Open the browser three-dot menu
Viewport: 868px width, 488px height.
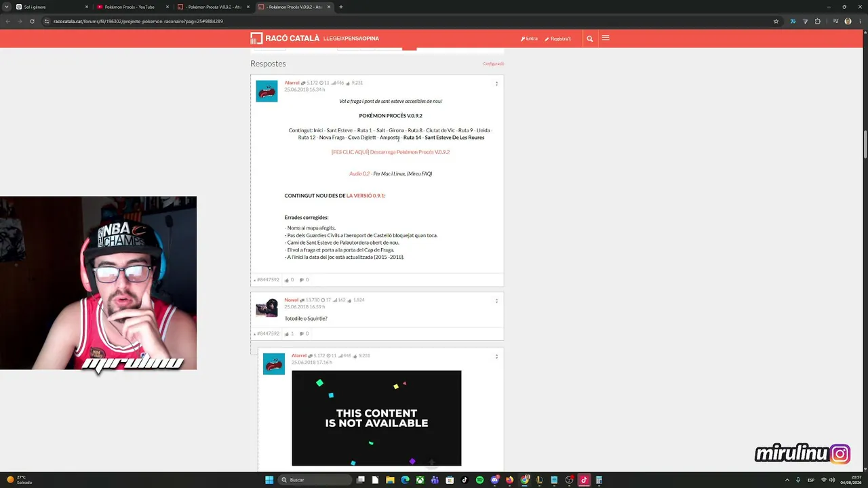coord(860,21)
